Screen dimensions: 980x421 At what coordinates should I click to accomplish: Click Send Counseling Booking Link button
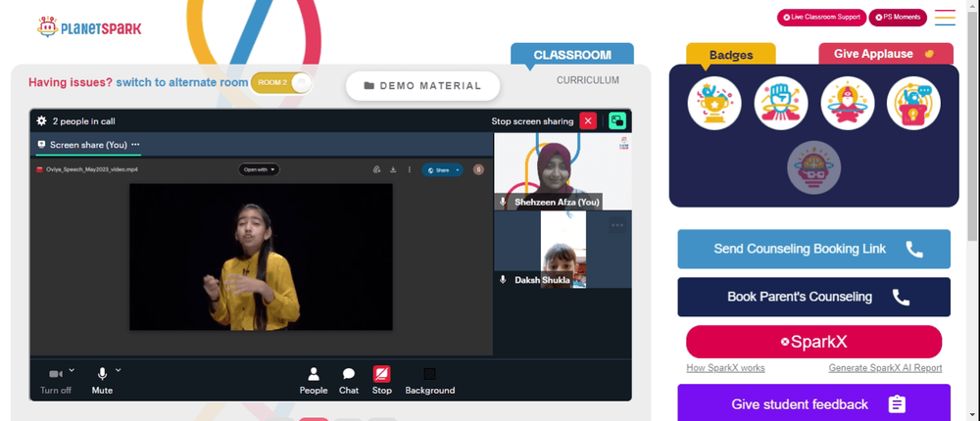pos(813,249)
